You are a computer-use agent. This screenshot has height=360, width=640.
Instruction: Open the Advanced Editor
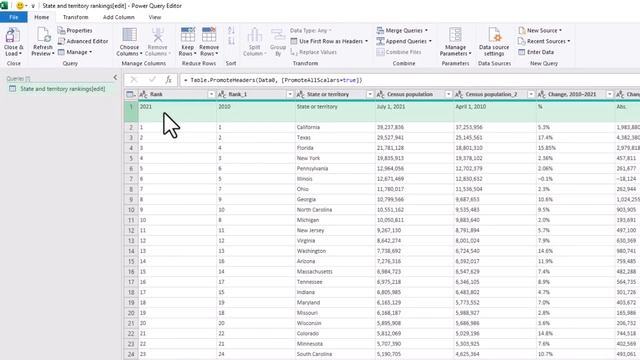pyautogui.click(x=83, y=41)
